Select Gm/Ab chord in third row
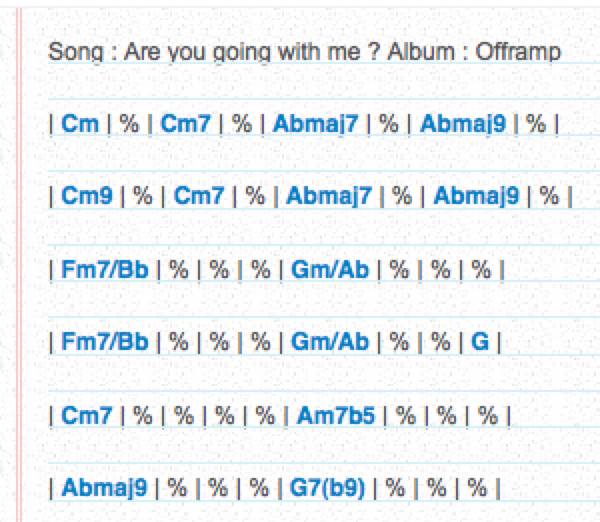Screen dimensions: 600x522 pos(330,269)
